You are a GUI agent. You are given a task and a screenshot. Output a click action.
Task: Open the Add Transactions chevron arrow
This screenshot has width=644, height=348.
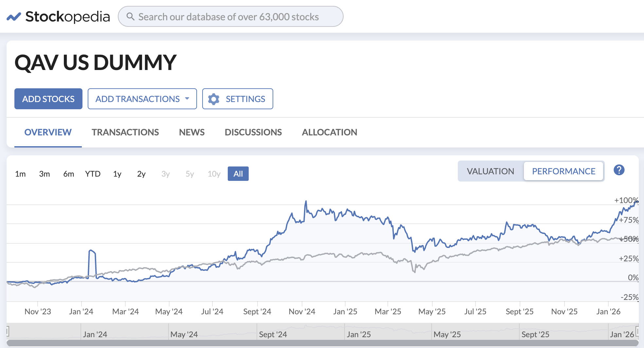(187, 99)
